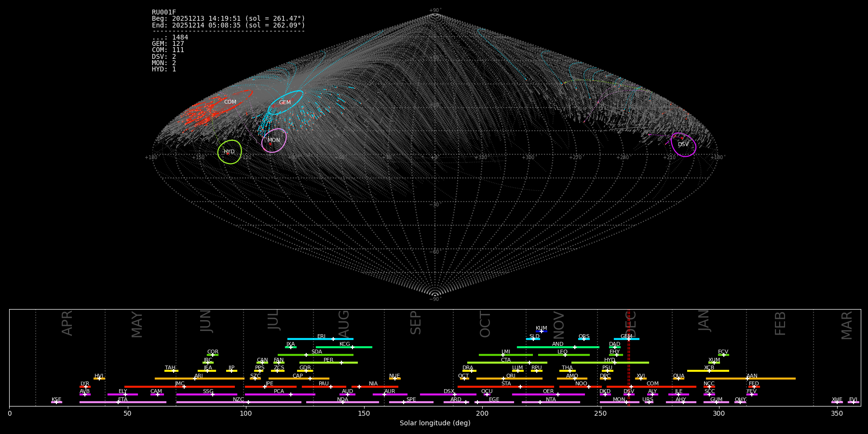Click the AUR shower label in the timeline
The image size is (868, 434).
click(390, 391)
